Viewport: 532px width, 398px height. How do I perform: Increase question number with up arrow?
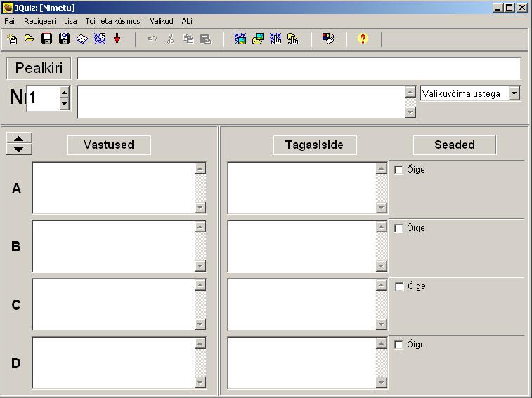(64, 93)
